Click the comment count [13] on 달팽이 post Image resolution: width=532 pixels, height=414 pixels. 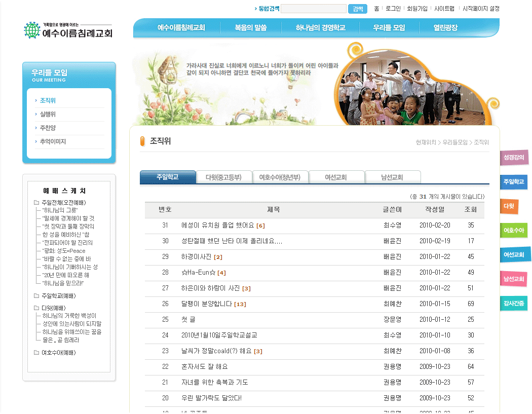(x=240, y=305)
